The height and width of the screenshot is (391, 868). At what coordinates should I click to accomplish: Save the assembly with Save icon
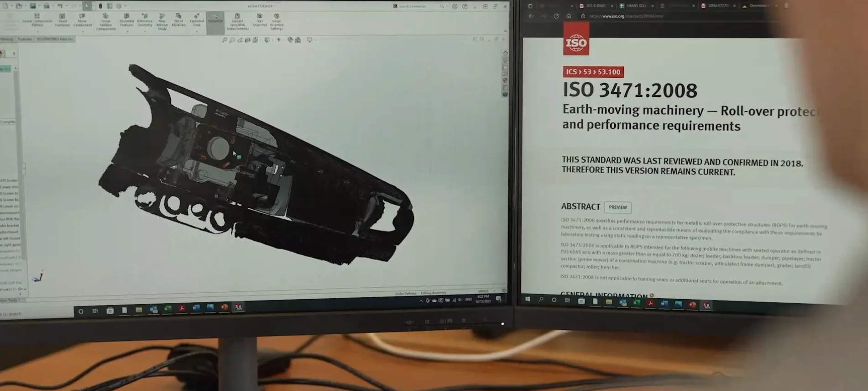[33, 6]
